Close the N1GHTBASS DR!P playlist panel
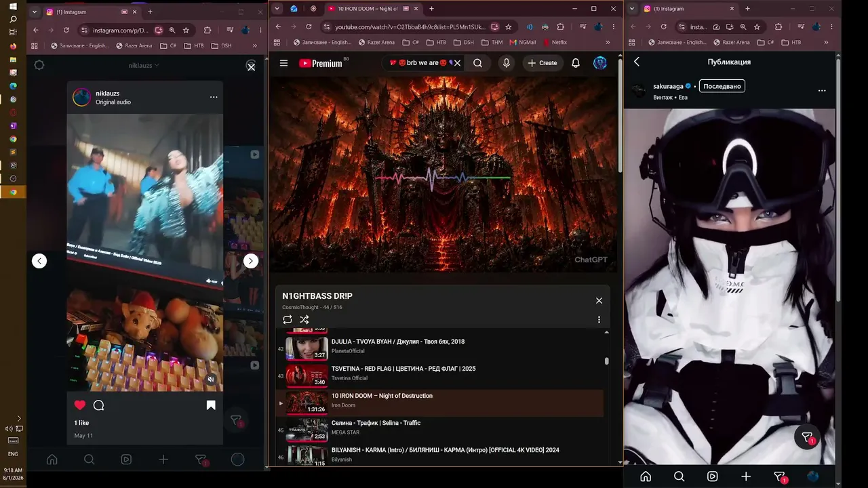 click(599, 300)
